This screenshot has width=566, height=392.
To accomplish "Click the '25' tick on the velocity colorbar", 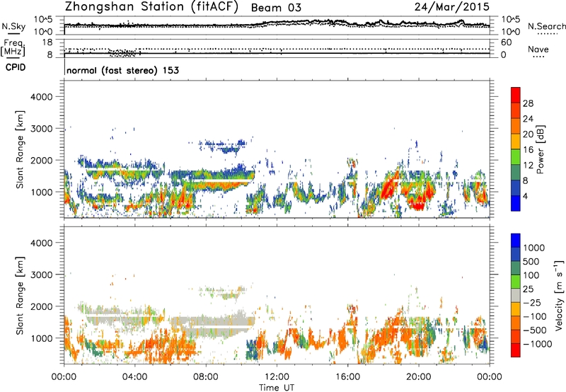I will click(528, 289).
